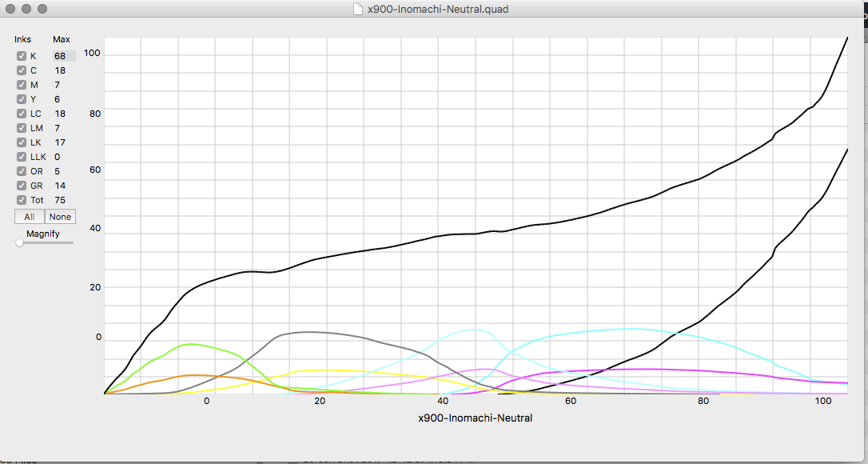Hide the OR orange ink curve

pyautogui.click(x=22, y=171)
